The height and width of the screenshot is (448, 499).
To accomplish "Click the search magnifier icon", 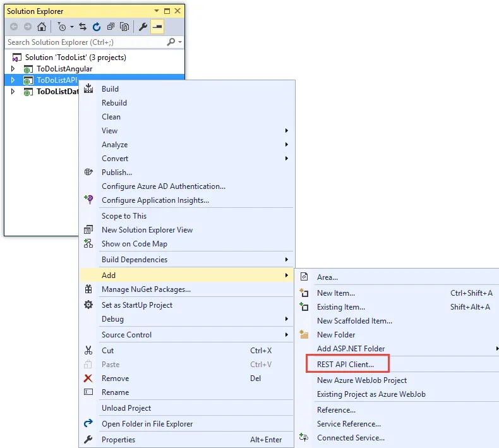I will coord(171,42).
